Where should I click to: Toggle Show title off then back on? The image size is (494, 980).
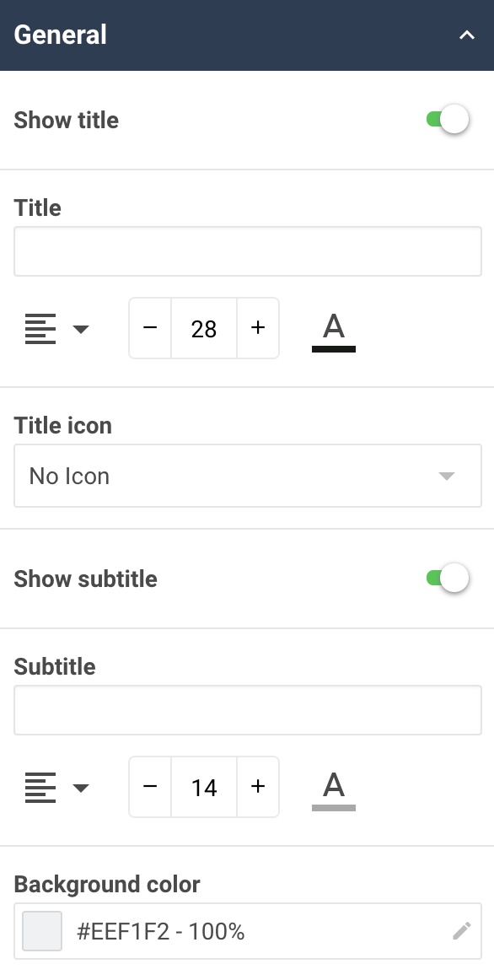pos(454,119)
